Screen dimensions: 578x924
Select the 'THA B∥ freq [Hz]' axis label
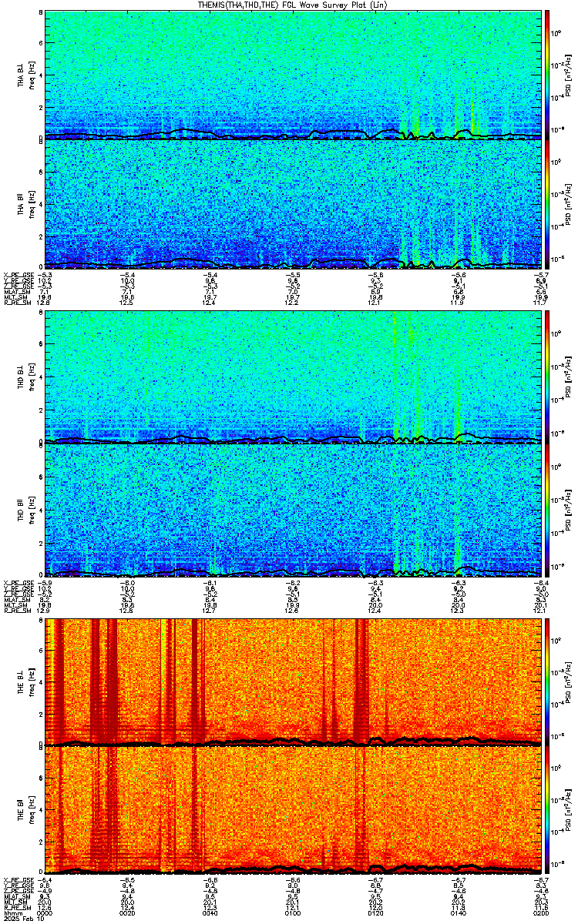(x=26, y=203)
